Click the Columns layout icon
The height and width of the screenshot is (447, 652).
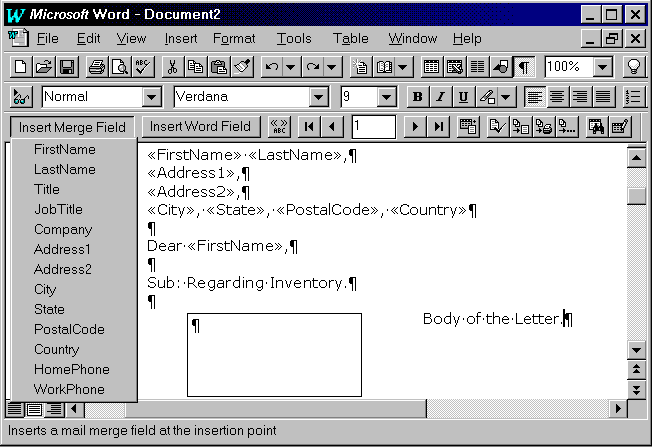click(477, 67)
